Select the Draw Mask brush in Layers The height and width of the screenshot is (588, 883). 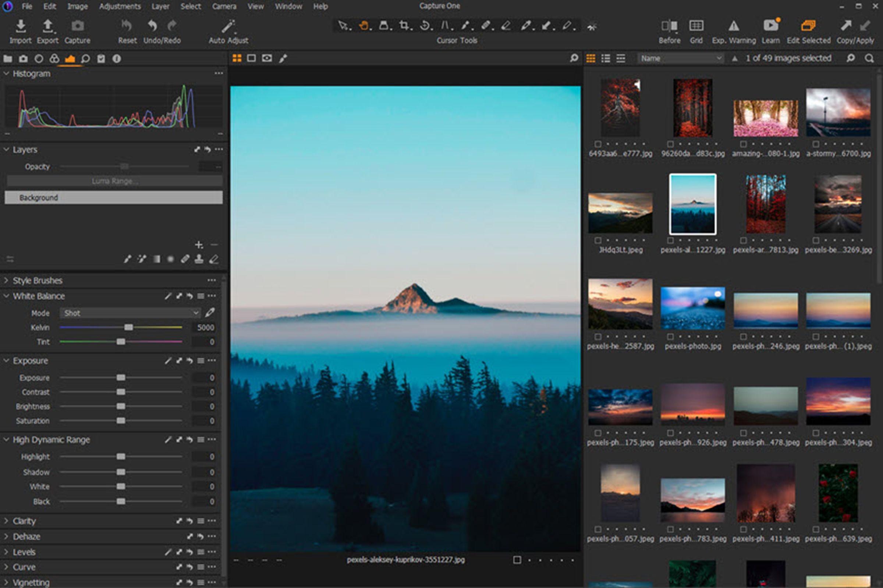128,259
